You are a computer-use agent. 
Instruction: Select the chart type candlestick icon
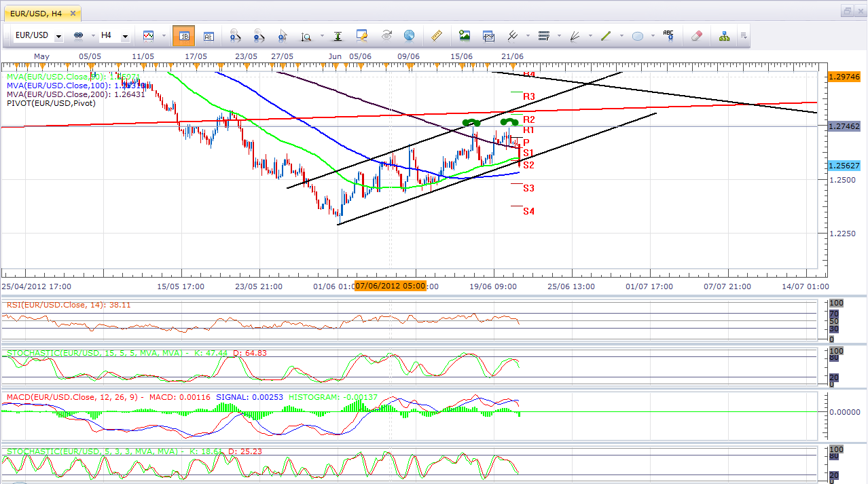click(148, 35)
